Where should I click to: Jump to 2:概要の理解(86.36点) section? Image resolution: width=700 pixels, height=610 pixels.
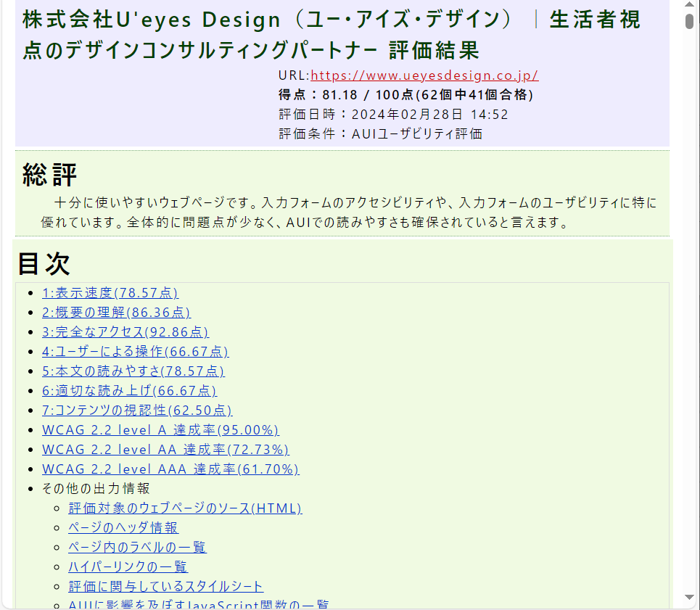[117, 313]
